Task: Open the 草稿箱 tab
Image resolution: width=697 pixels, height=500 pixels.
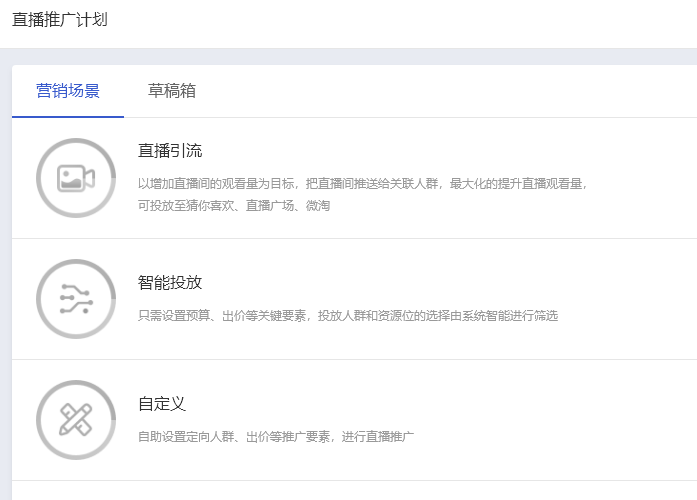Action: coord(172,91)
